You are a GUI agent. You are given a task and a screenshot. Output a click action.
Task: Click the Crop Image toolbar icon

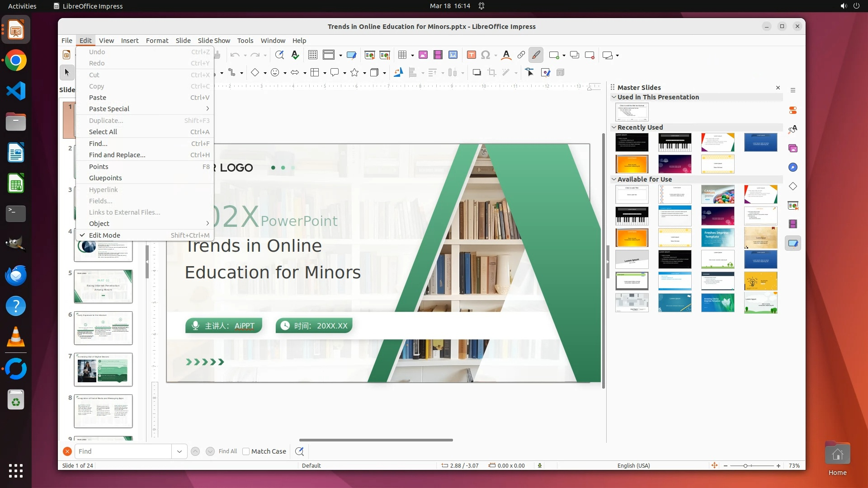coord(492,73)
